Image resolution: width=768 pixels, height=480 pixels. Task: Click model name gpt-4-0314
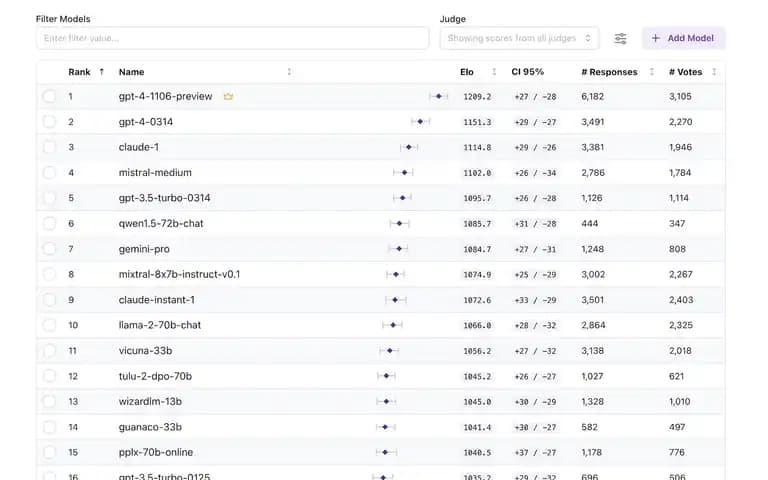pyautogui.click(x=145, y=122)
